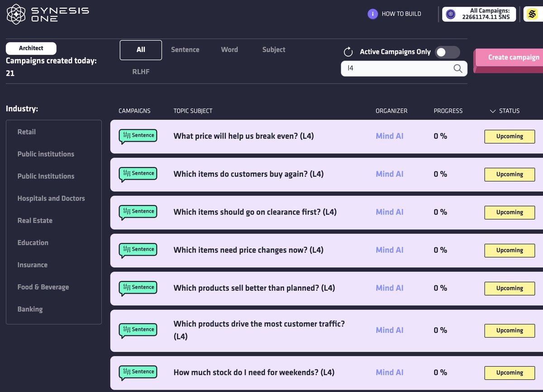Click the Sentence badge on the break even campaign

pyautogui.click(x=138, y=135)
